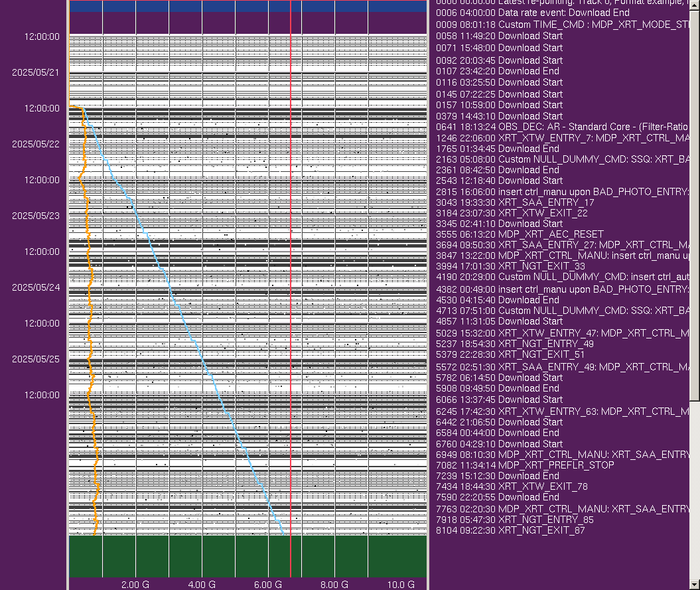700x590 pixels.
Task: Click the OBS_DEC: AR - Standard Core entry
Action: (x=564, y=127)
